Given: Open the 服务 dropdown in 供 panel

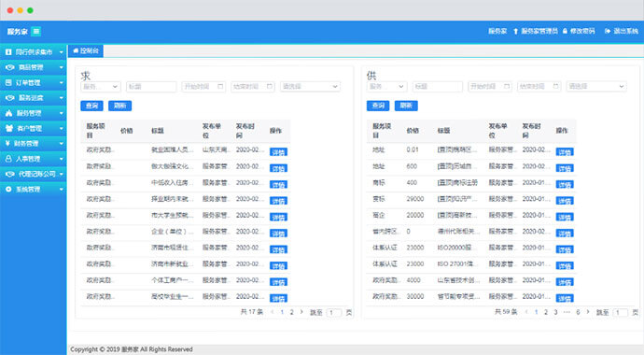Looking at the screenshot, I should point(386,87).
